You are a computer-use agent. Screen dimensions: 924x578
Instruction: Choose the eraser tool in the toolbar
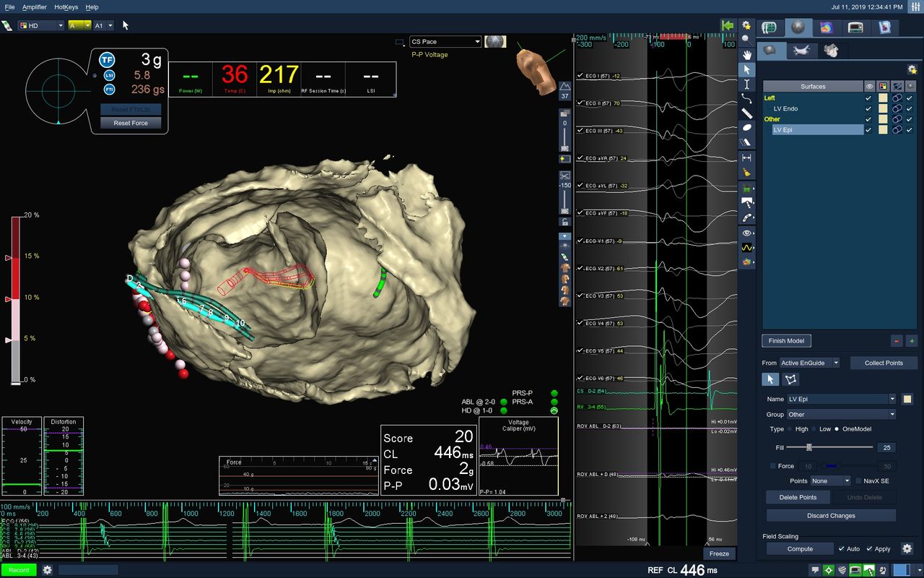tap(748, 143)
